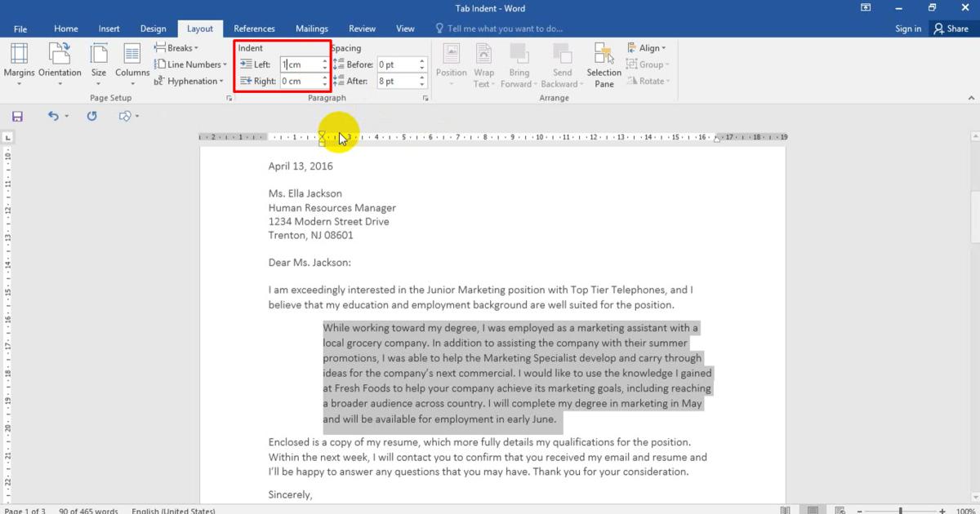980x514 pixels.
Task: Click the Left indent field
Action: 299,64
